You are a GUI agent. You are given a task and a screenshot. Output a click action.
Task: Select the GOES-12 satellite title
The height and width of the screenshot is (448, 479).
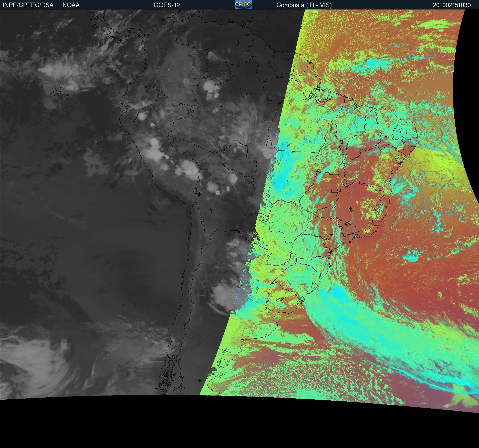(167, 5)
